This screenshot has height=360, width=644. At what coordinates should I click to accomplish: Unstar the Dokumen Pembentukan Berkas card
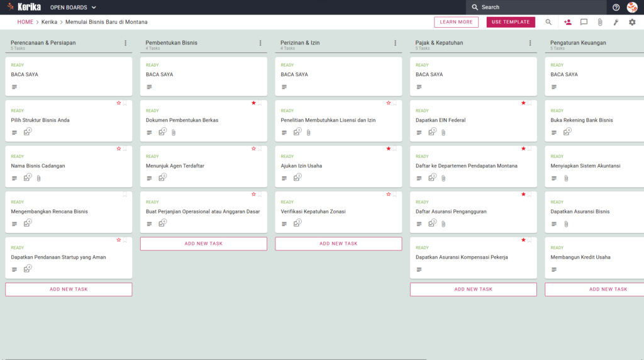[253, 103]
